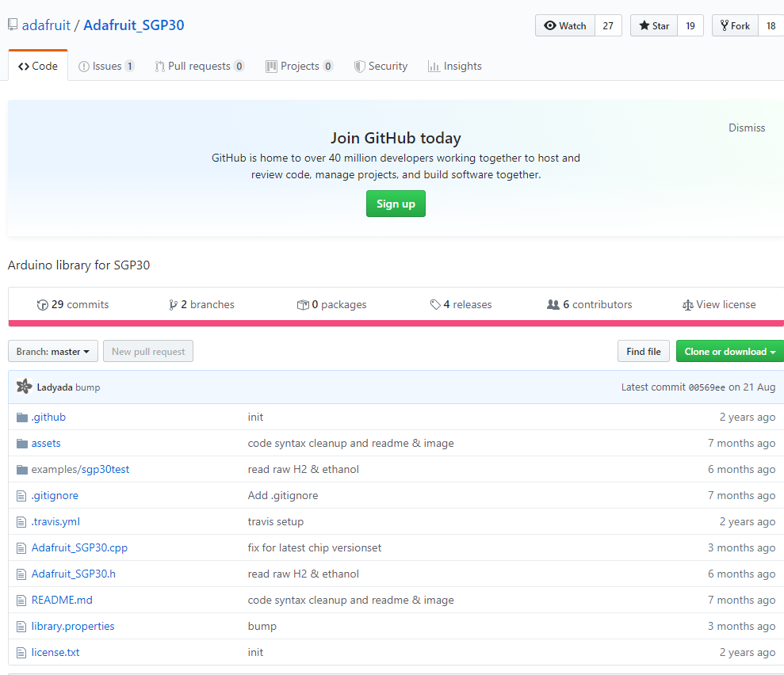
Task: Open the View license link
Action: [x=719, y=304]
